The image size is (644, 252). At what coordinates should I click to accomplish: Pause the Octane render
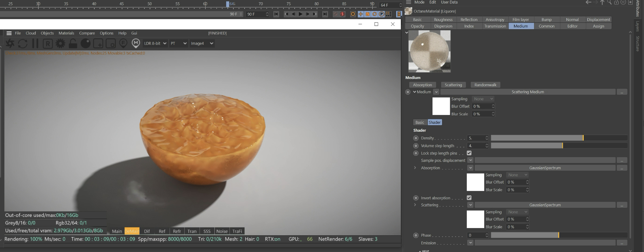pos(35,43)
